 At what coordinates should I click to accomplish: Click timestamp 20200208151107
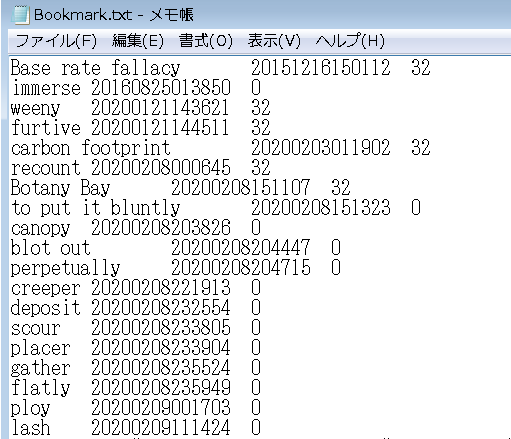(240, 188)
